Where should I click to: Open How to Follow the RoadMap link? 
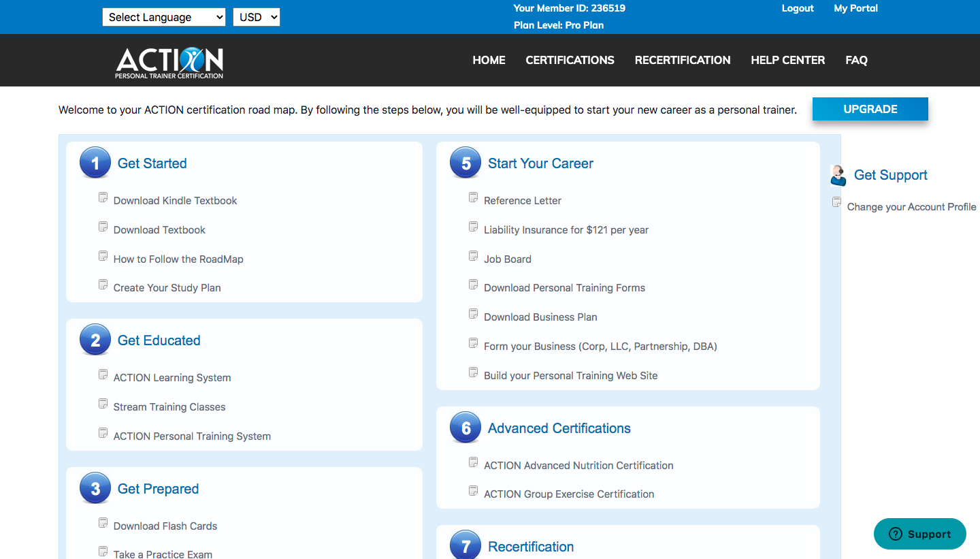pos(178,259)
